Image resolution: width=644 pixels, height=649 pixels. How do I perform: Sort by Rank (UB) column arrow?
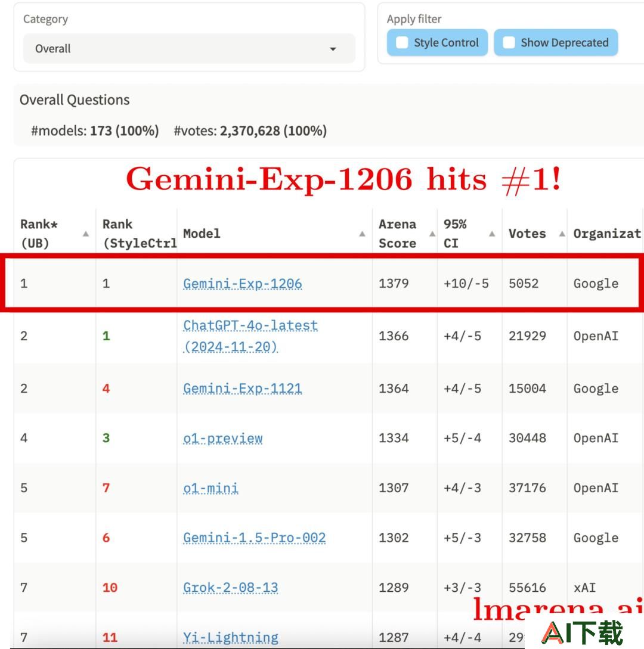[x=86, y=234]
